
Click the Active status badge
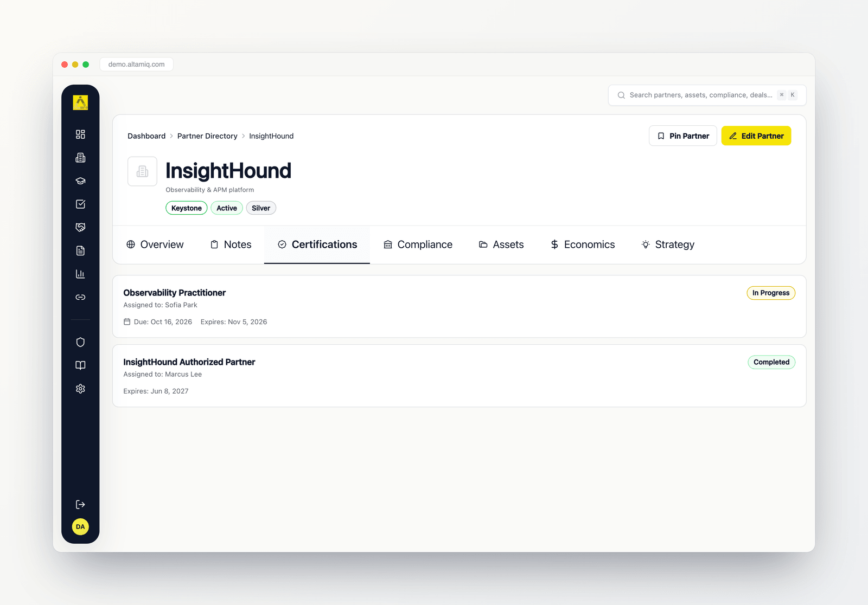tap(227, 208)
